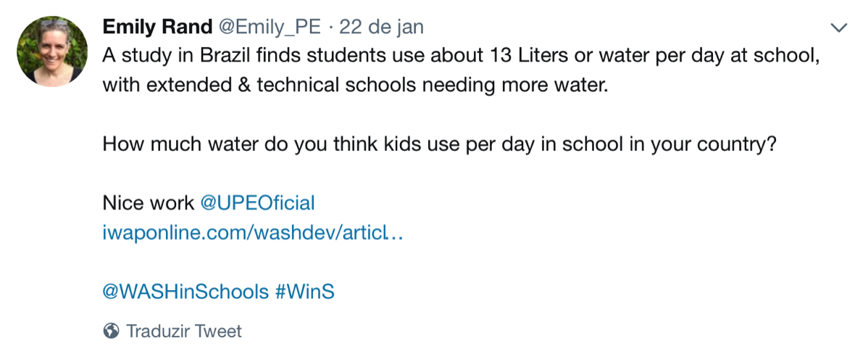868x354 pixels.
Task: Click the "22 de jan" tweet timestamp
Action: [381, 28]
